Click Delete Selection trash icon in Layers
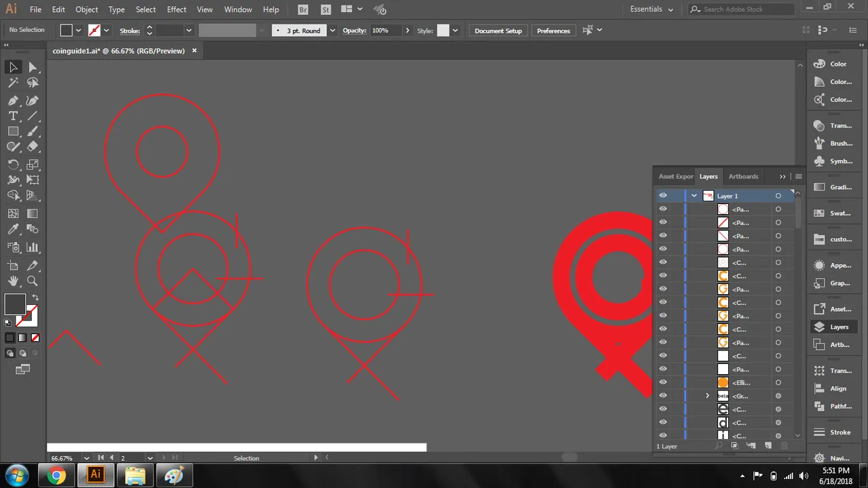868x488 pixels. click(785, 446)
